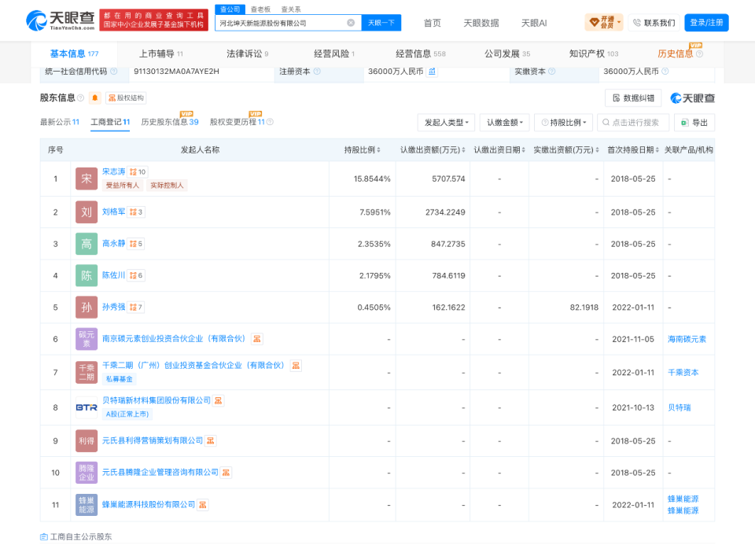
Task: Expand the 认缴金额 filter dropdown
Action: coord(505,123)
